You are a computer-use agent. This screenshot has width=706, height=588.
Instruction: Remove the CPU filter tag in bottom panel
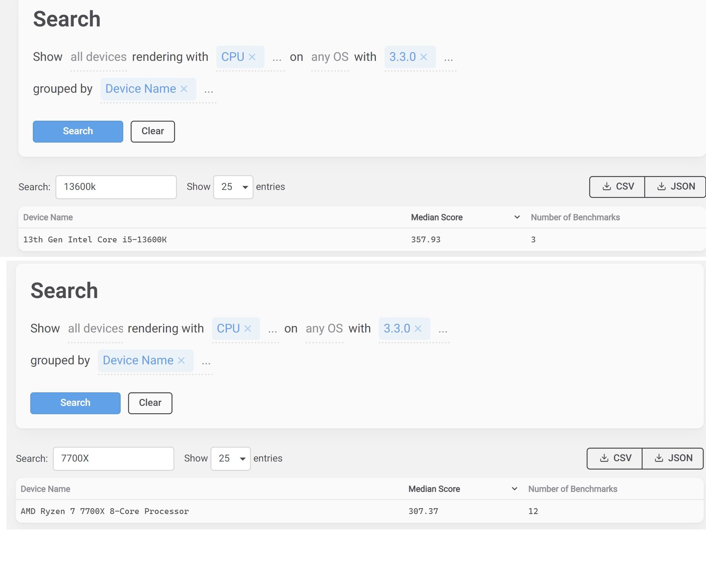point(248,329)
